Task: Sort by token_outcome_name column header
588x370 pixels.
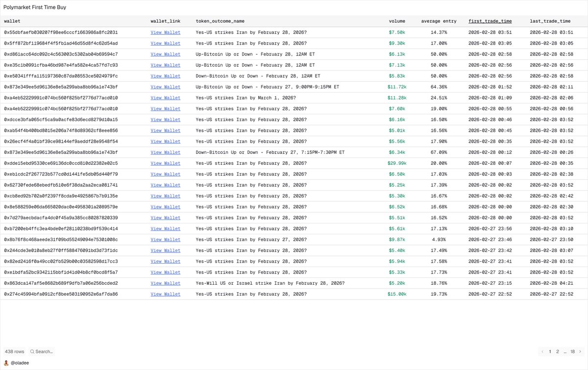Action: pyautogui.click(x=220, y=21)
